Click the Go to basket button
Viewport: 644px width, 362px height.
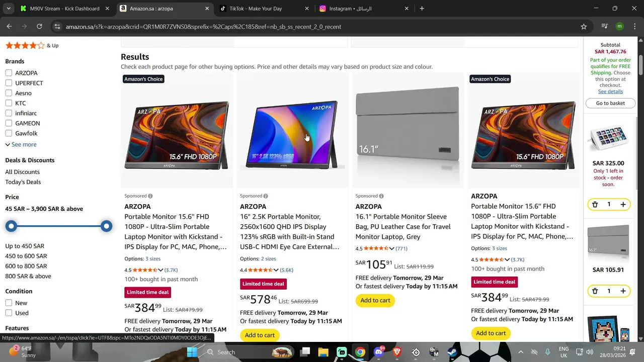(x=610, y=103)
